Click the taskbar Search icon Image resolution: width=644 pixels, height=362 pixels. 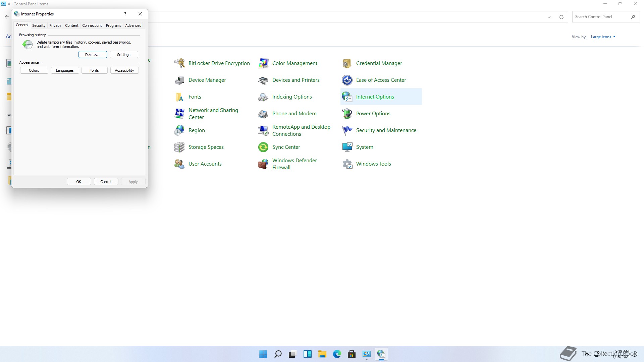pos(278,354)
